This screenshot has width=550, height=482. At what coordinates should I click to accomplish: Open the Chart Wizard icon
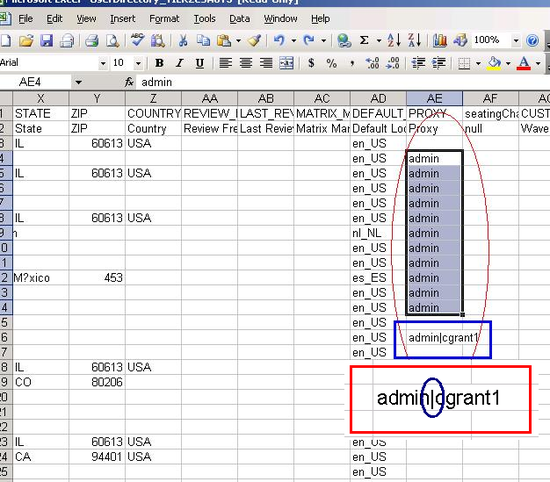click(x=440, y=41)
